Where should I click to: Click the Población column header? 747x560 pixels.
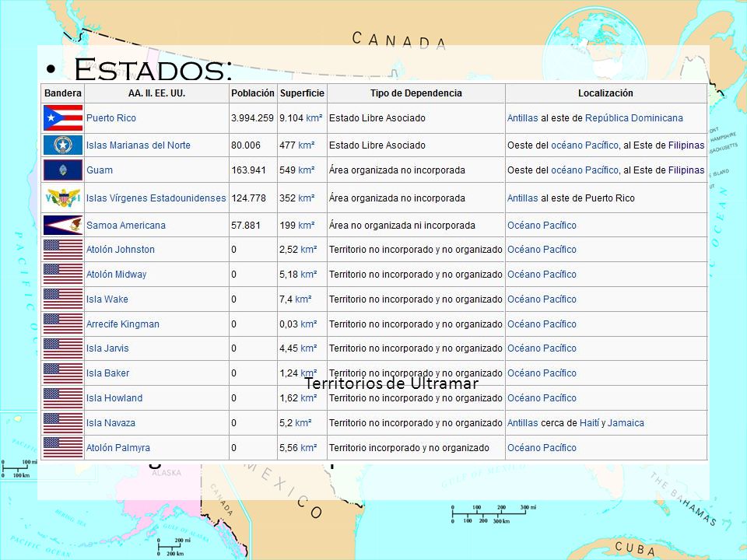click(x=253, y=93)
